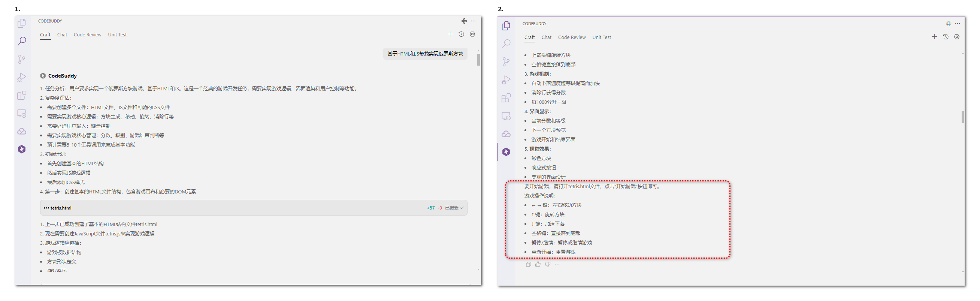Open the header ellipsis menu in left screenshot
This screenshot has height=301, width=980.
pyautogui.click(x=473, y=21)
